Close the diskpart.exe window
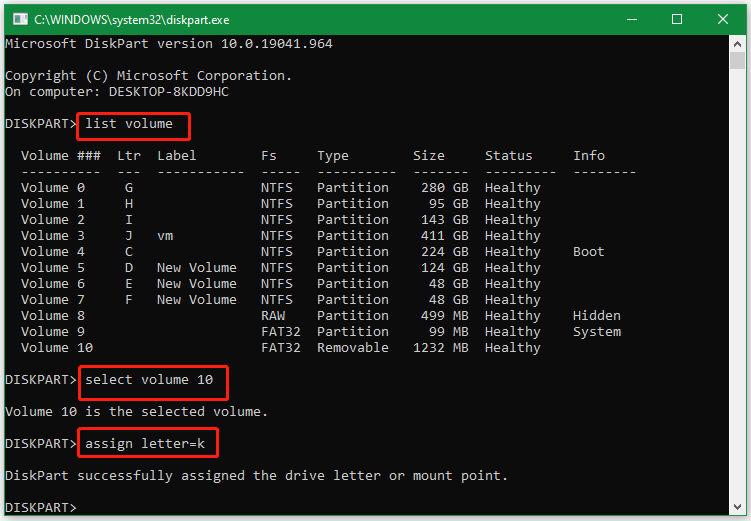 click(x=723, y=19)
